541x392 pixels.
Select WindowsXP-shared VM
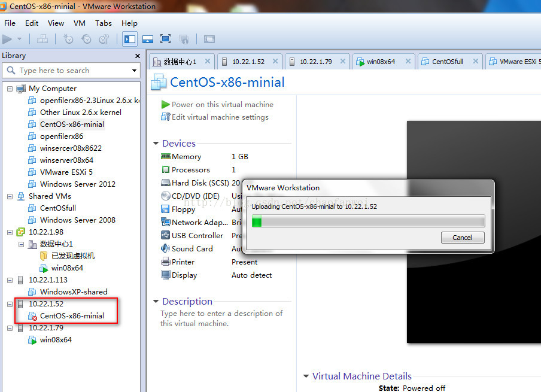68,292
